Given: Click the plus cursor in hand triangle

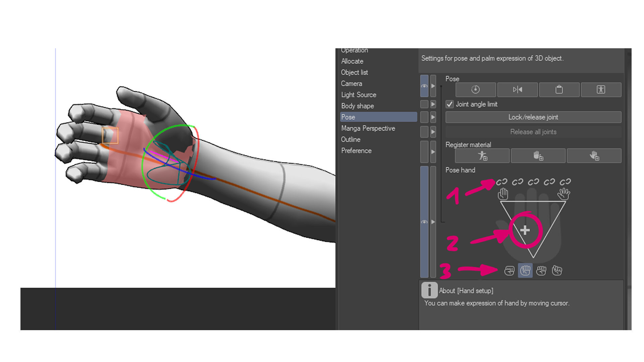Looking at the screenshot, I should (x=525, y=230).
